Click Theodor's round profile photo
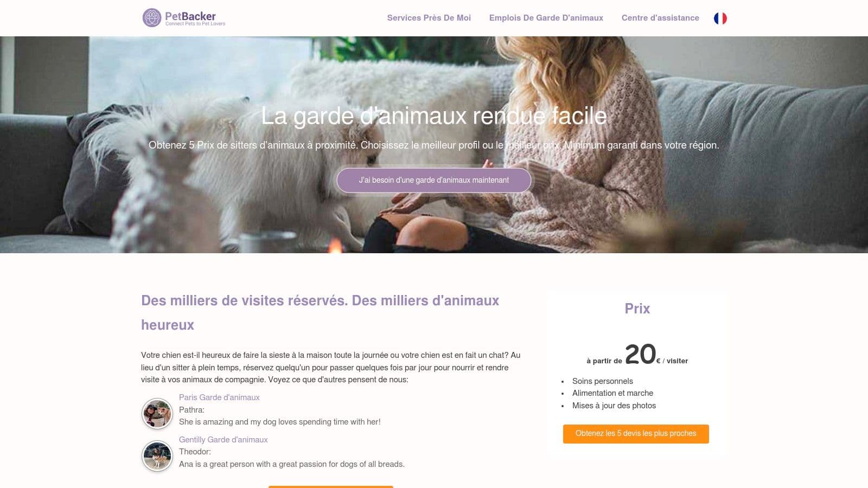Viewport: 868px width, 488px height. point(157,456)
